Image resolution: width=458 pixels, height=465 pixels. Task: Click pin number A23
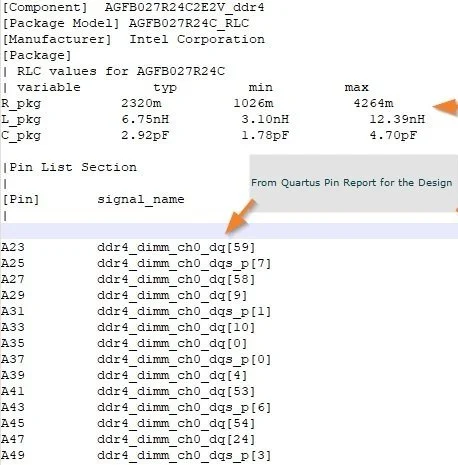[x=13, y=247]
